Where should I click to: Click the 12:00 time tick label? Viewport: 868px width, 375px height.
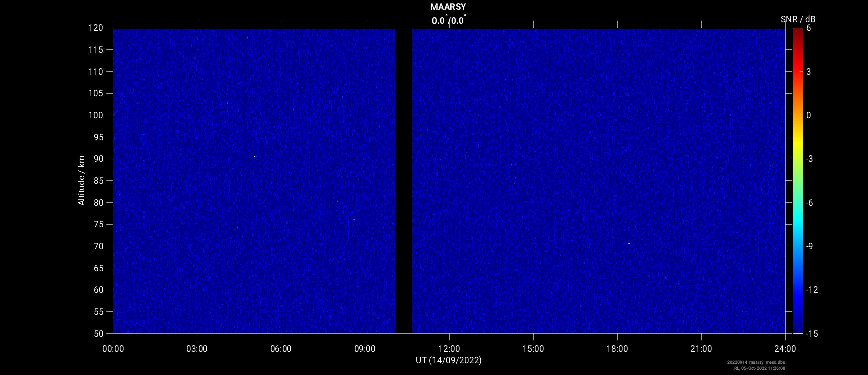[449, 349]
